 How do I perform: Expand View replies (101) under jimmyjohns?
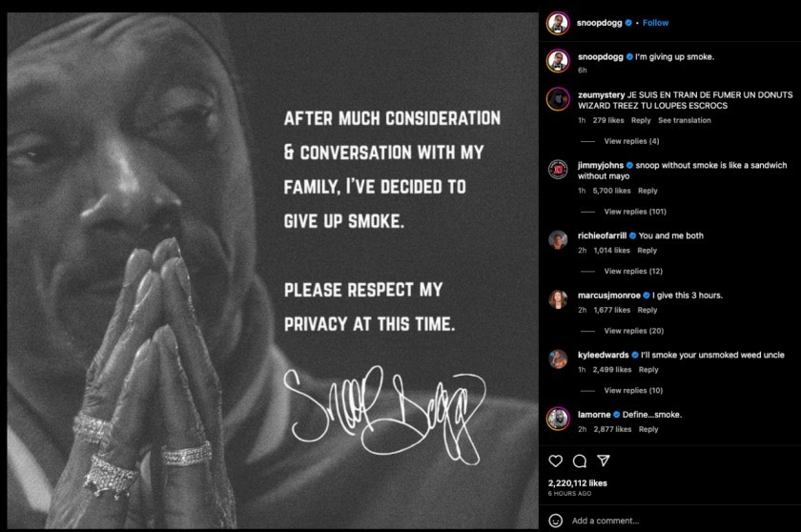coord(635,212)
